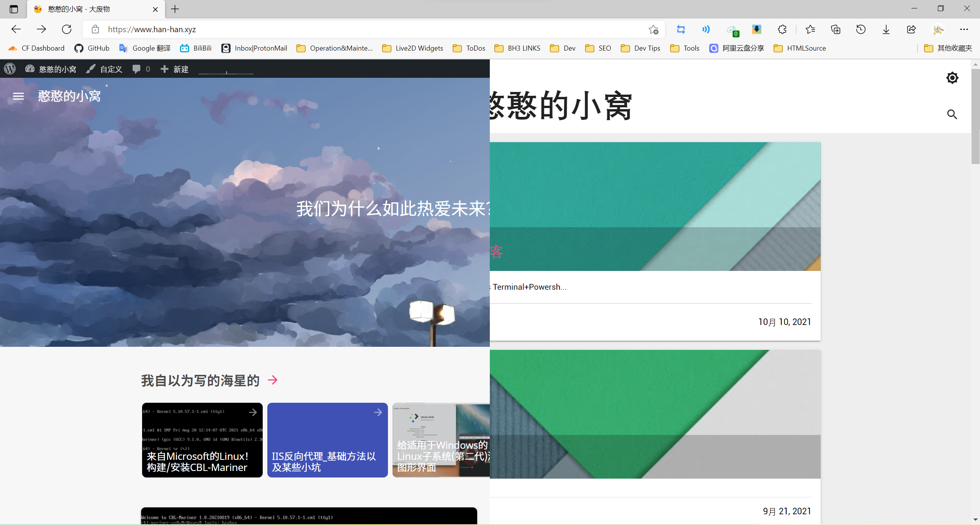Open the browser Extensions puzzle icon
This screenshot has height=525, width=980.
782,30
